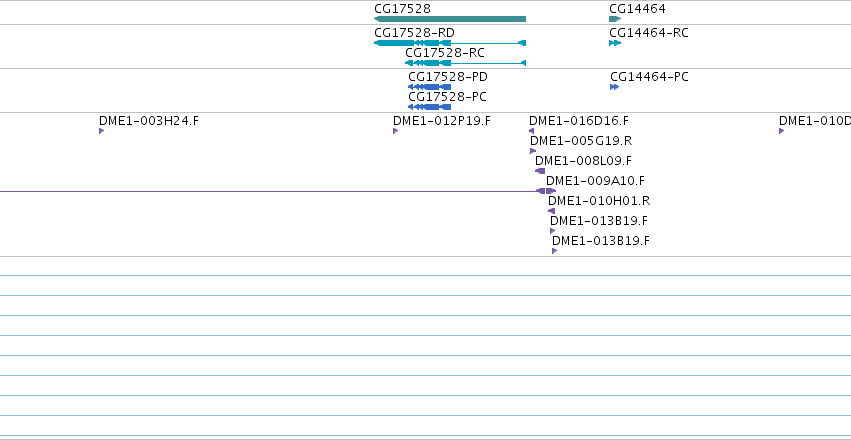Click the DME1-012P19.F feature label
The width and height of the screenshot is (851, 440).
442,120
